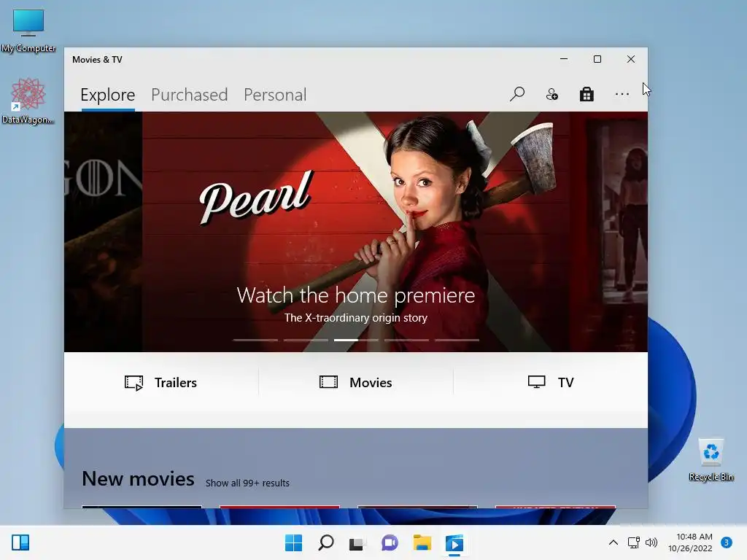Open the notification badge showing 3

pos(727,542)
